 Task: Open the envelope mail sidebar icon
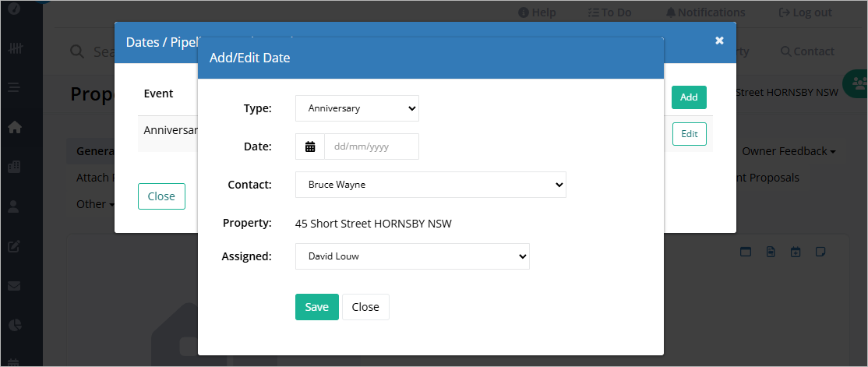(x=14, y=286)
